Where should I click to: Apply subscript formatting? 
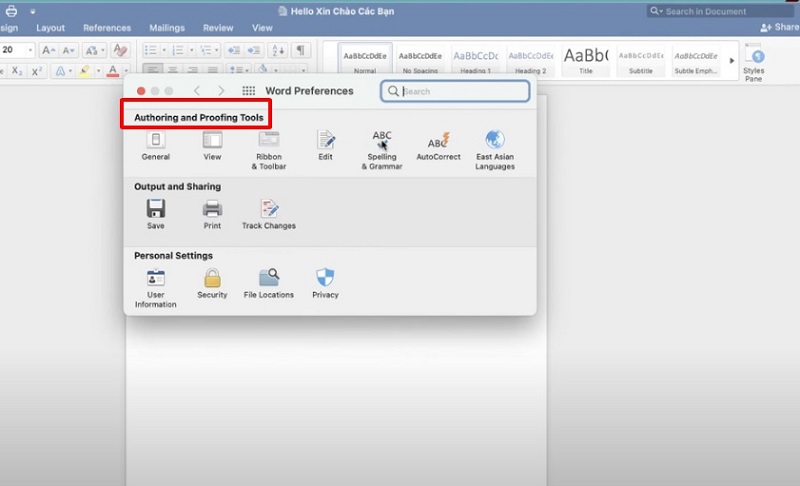[x=17, y=71]
